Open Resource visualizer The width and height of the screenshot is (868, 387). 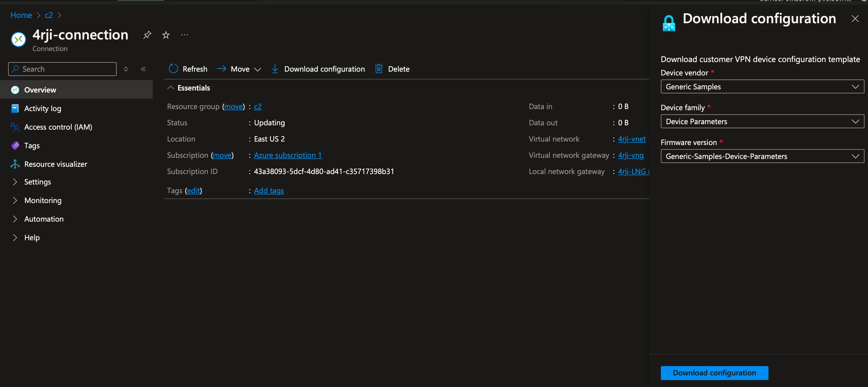pyautogui.click(x=55, y=164)
